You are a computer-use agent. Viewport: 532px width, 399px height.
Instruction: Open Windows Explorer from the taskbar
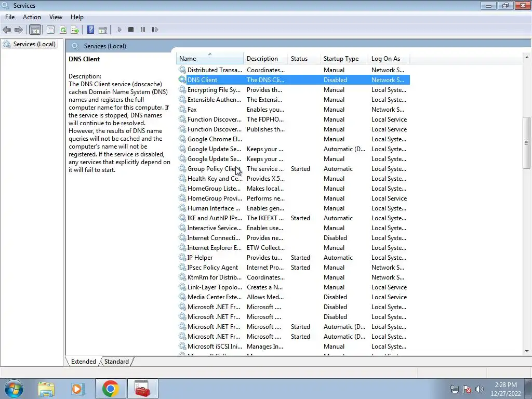[x=46, y=389]
